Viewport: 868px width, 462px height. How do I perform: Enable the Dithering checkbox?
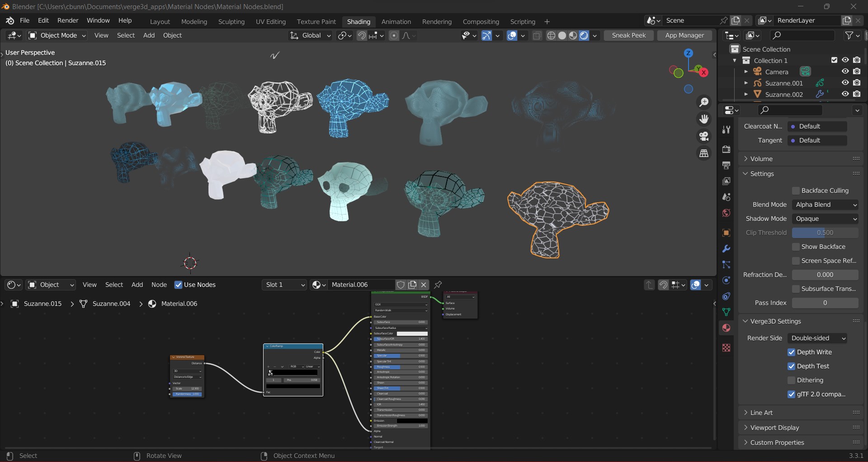[792, 380]
